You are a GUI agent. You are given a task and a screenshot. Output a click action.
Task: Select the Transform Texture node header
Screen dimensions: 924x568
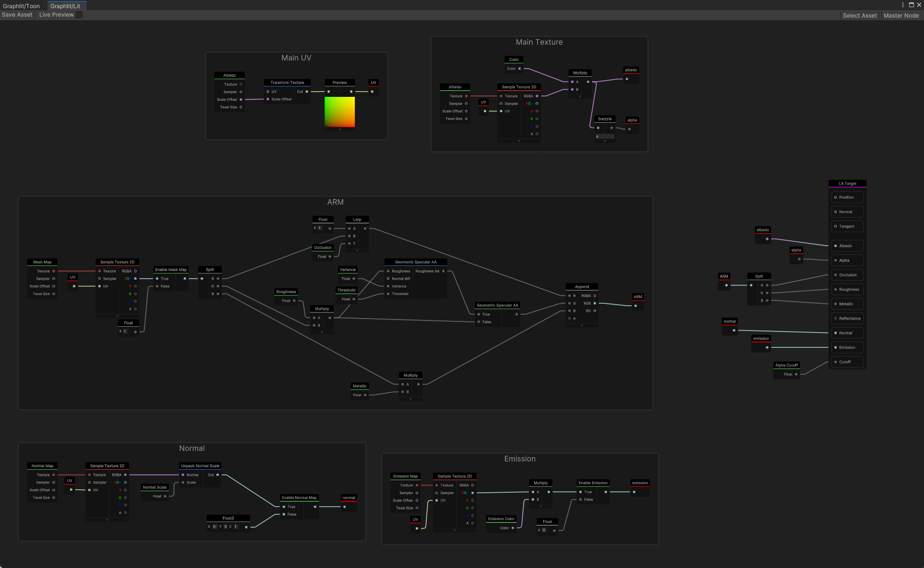click(x=287, y=83)
